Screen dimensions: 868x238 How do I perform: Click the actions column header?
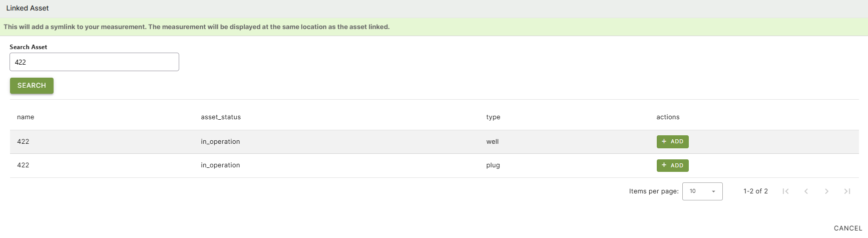coord(668,117)
